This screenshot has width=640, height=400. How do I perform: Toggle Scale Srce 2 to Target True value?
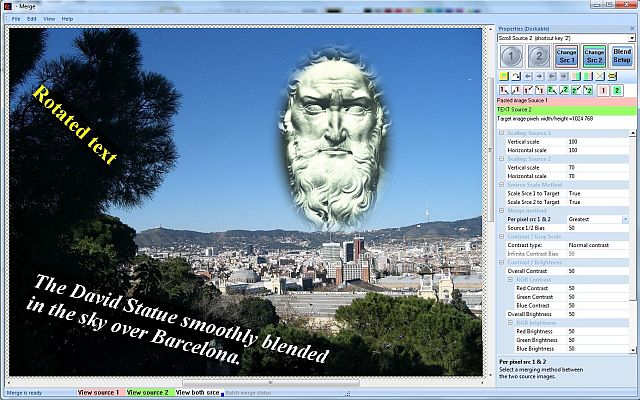(598, 202)
